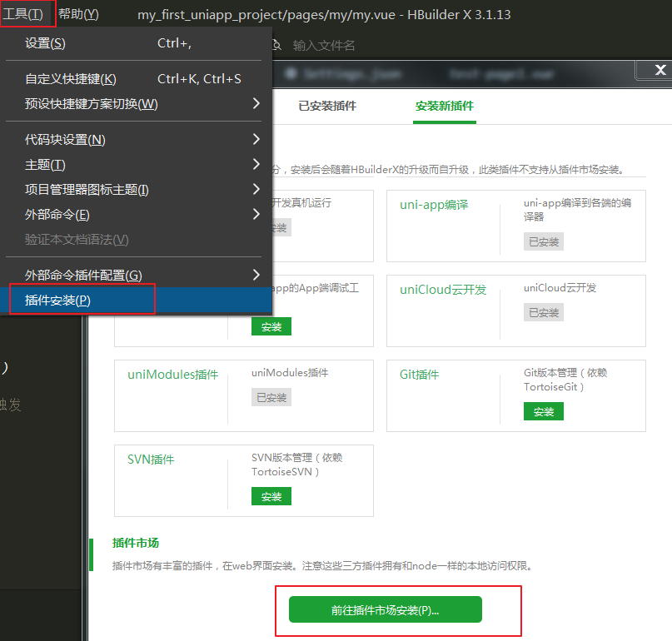672x641 pixels.
Task: Install the Git插件 plugin
Action: point(544,411)
